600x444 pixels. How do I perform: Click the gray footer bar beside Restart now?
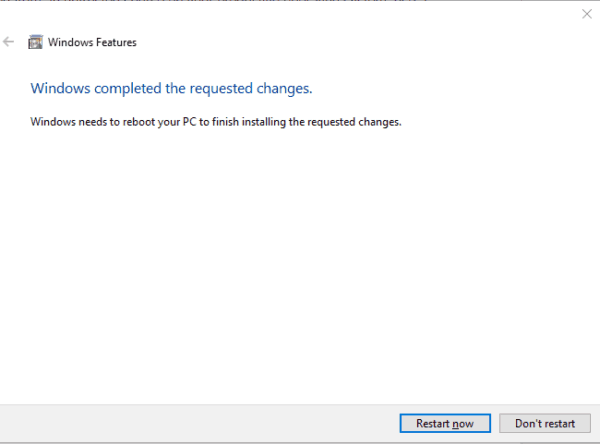200,423
